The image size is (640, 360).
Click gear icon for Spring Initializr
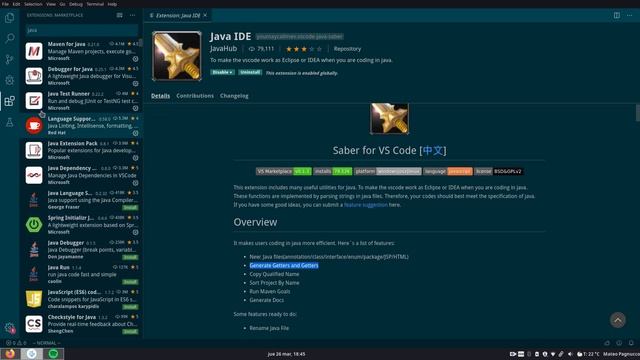(x=136, y=232)
